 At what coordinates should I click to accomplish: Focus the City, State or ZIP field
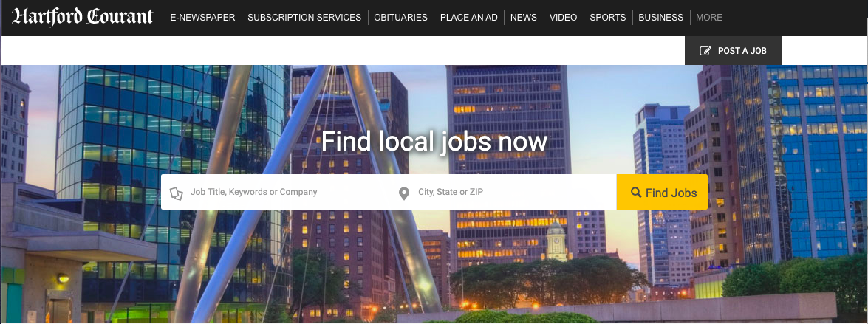tap(502, 193)
